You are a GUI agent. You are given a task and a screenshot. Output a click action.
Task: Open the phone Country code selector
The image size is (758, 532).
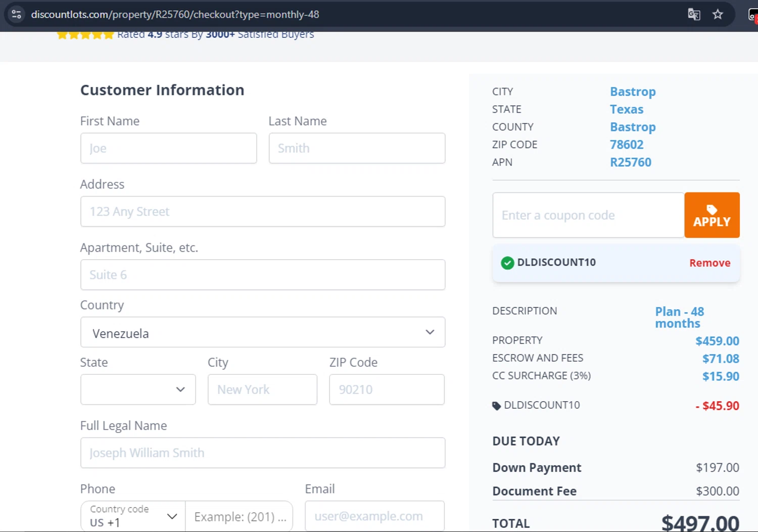(133, 516)
